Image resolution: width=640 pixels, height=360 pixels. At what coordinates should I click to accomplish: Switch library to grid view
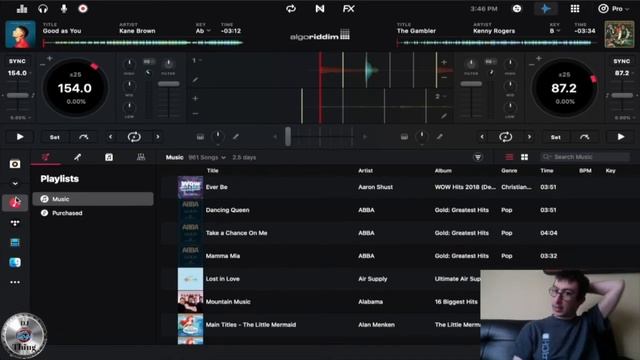pos(524,157)
